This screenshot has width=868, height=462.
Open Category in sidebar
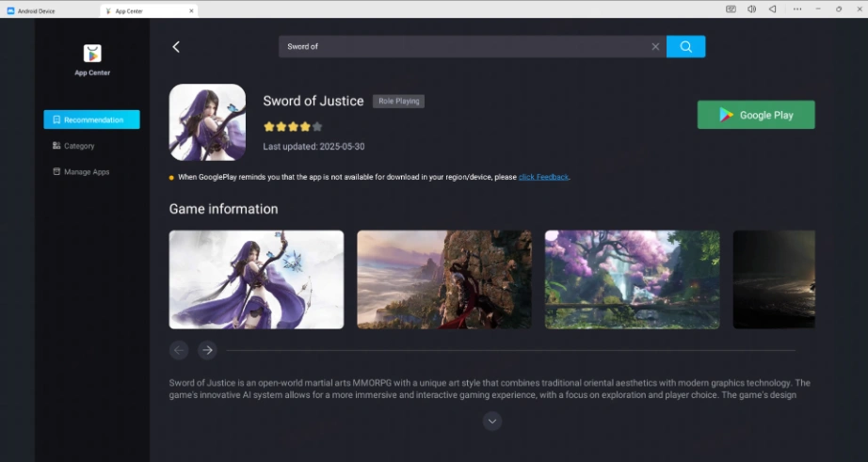coord(73,146)
